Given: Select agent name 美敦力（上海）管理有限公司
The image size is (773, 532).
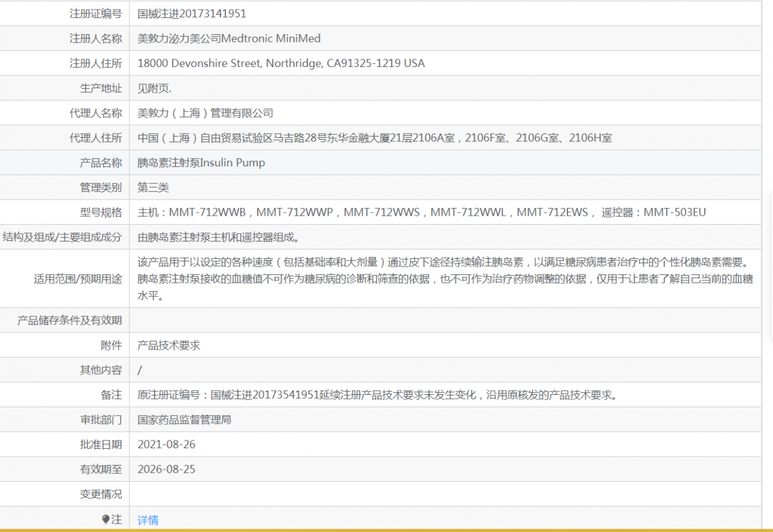Looking at the screenshot, I should 205,113.
